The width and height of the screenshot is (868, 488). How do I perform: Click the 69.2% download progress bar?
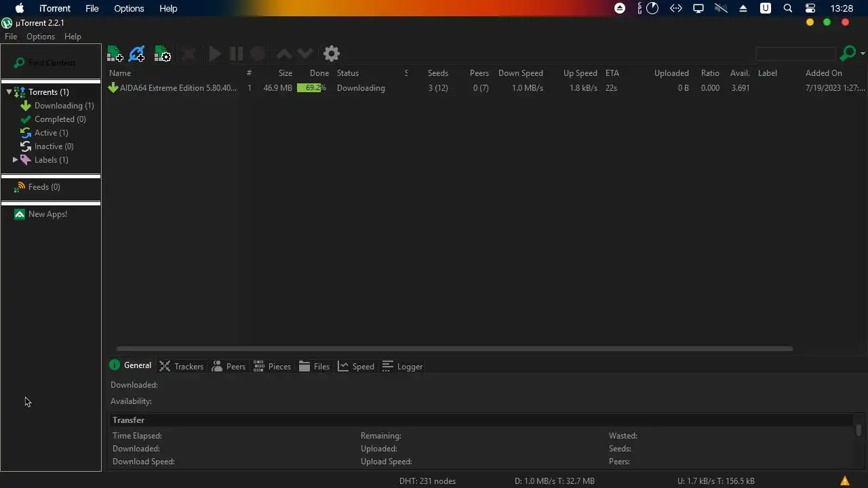312,88
